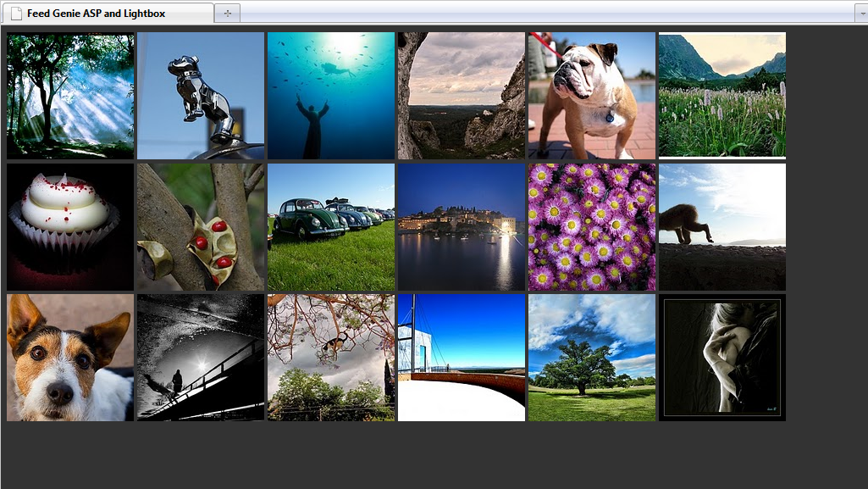Open the lone tree on green field photo
The height and width of the screenshot is (489, 868).
[x=592, y=357]
